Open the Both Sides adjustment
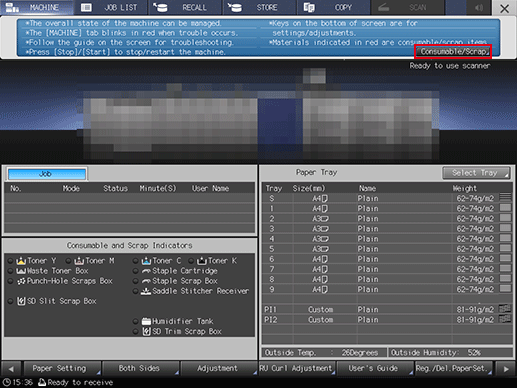517x388 pixels. click(141, 368)
